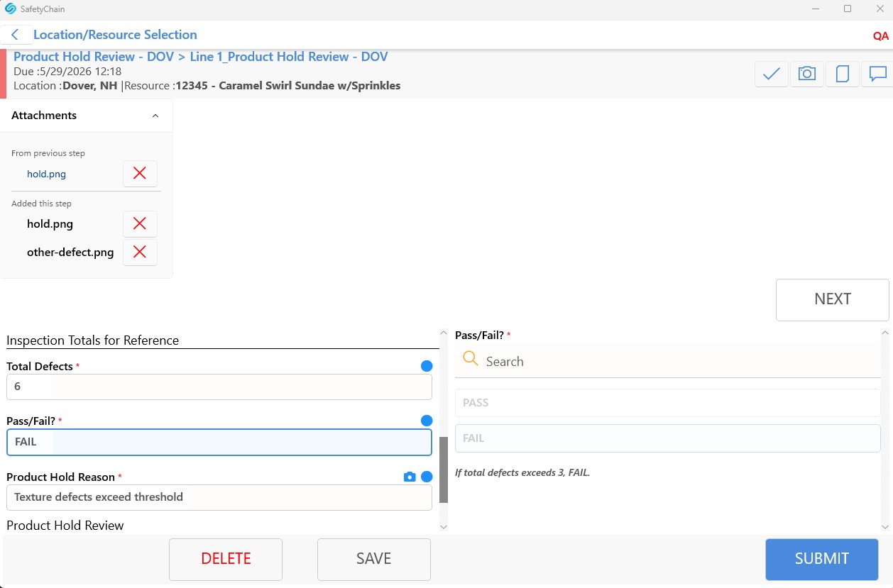Screen dimensions: 893x588
Task: Remove hold.png added this step
Action: 140,223
